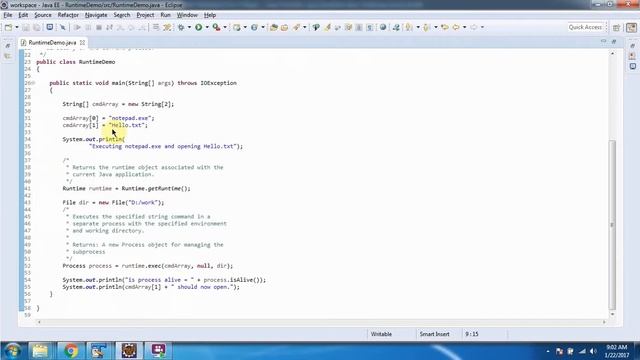Select the RuntimeDemo.java editor tab

pos(52,42)
